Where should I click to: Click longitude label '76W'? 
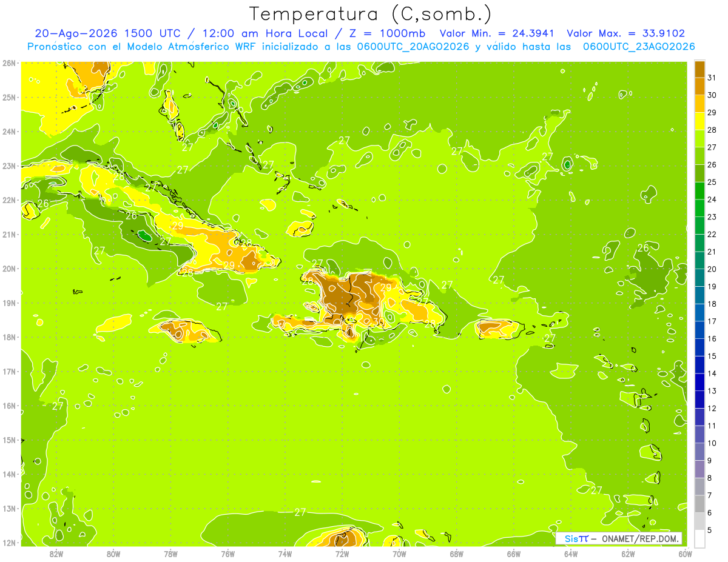pyautogui.click(x=228, y=554)
